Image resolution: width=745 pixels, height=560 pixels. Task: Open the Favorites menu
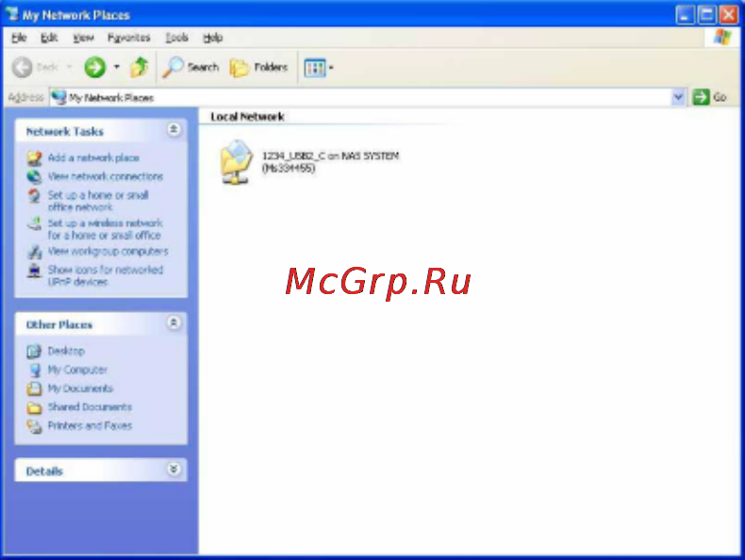(x=129, y=38)
